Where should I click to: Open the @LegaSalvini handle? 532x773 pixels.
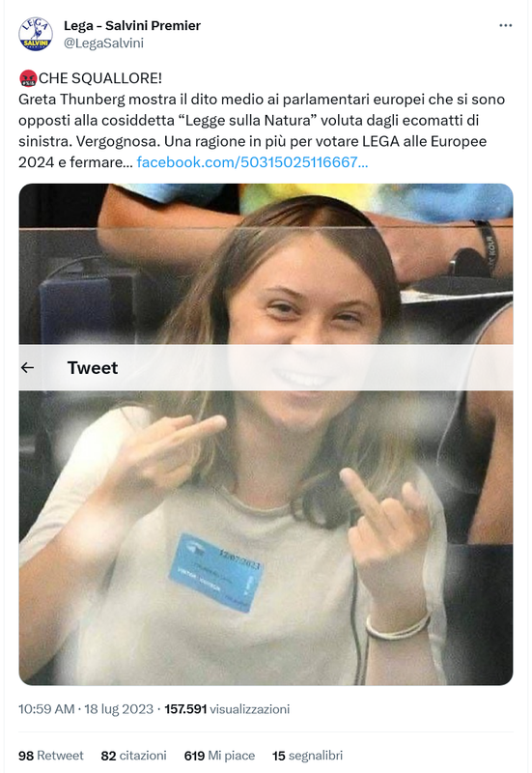pos(103,43)
